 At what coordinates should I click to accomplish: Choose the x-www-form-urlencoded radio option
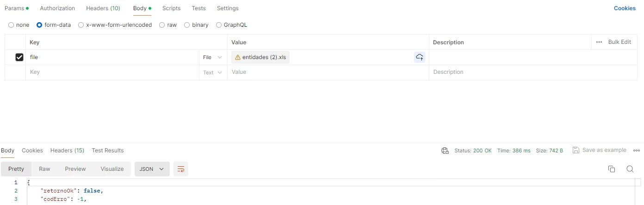[x=81, y=25]
